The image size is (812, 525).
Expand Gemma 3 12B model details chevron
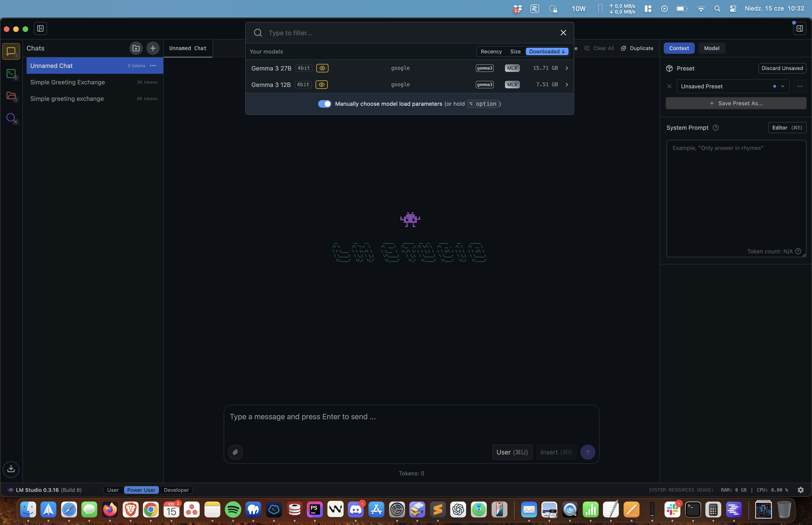click(567, 85)
